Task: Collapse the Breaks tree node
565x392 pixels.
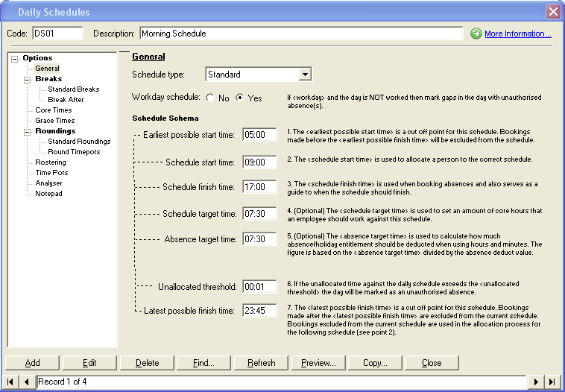Action: point(27,80)
